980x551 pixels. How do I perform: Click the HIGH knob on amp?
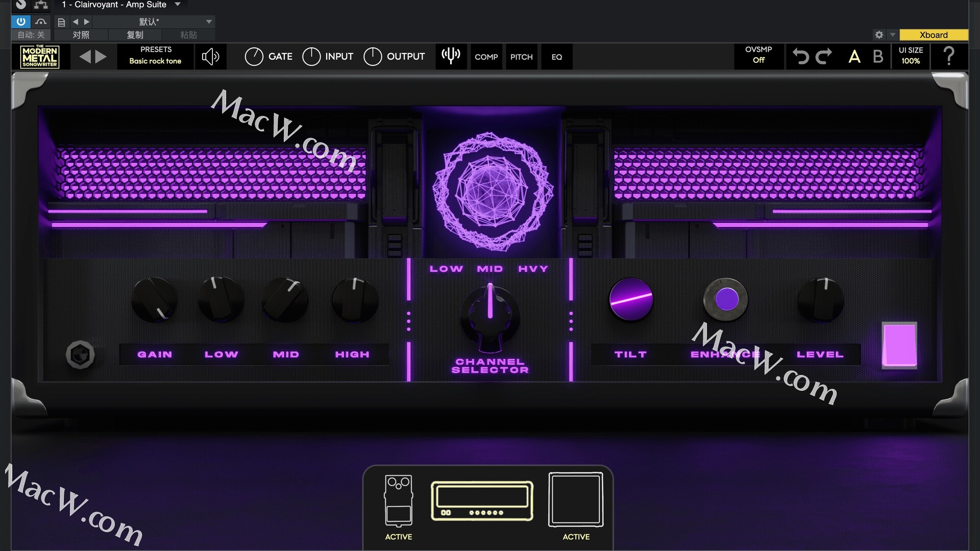(355, 299)
